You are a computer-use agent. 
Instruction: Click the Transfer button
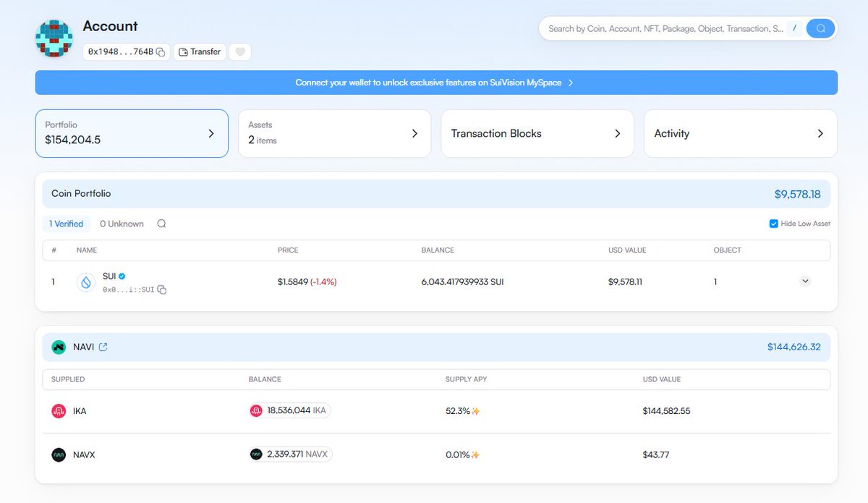(200, 52)
